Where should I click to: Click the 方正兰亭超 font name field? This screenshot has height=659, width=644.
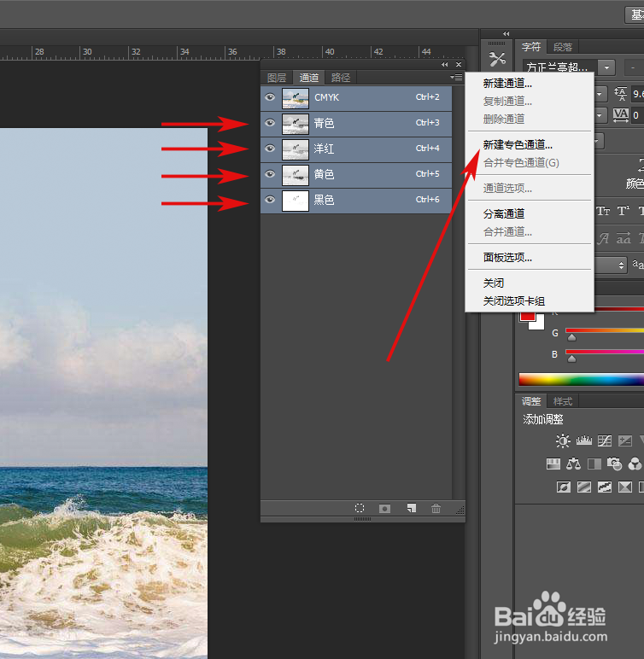click(560, 67)
